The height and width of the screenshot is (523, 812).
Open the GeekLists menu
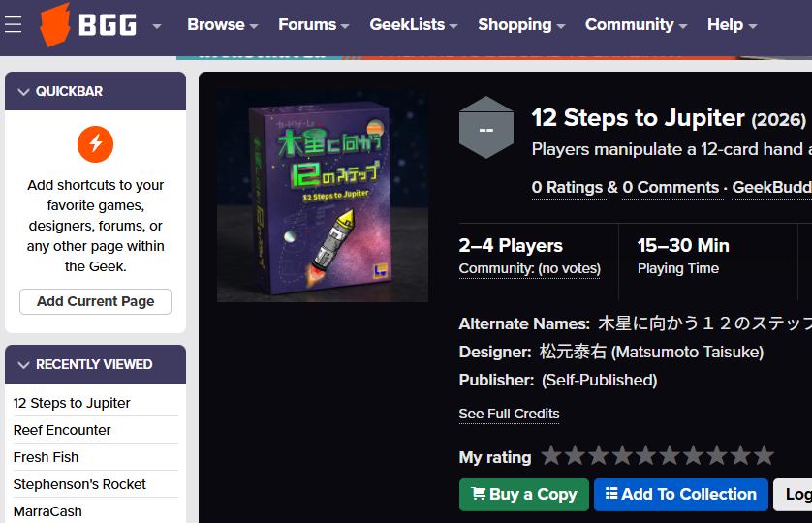413,25
